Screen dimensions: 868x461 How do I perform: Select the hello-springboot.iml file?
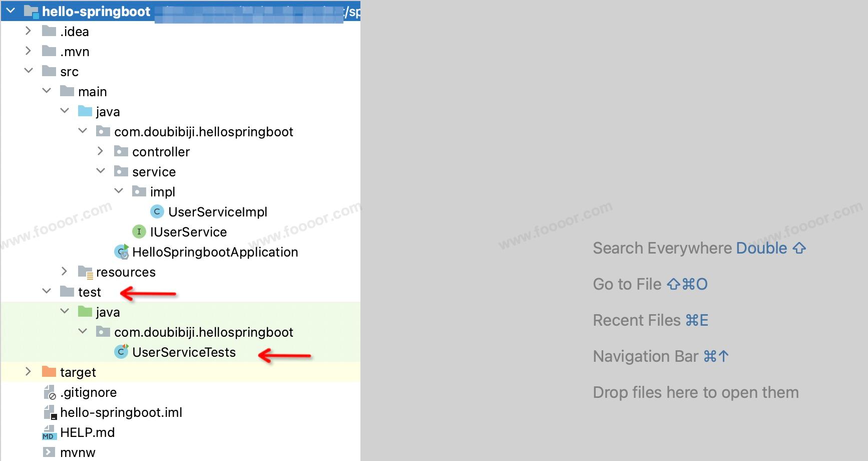(x=121, y=412)
